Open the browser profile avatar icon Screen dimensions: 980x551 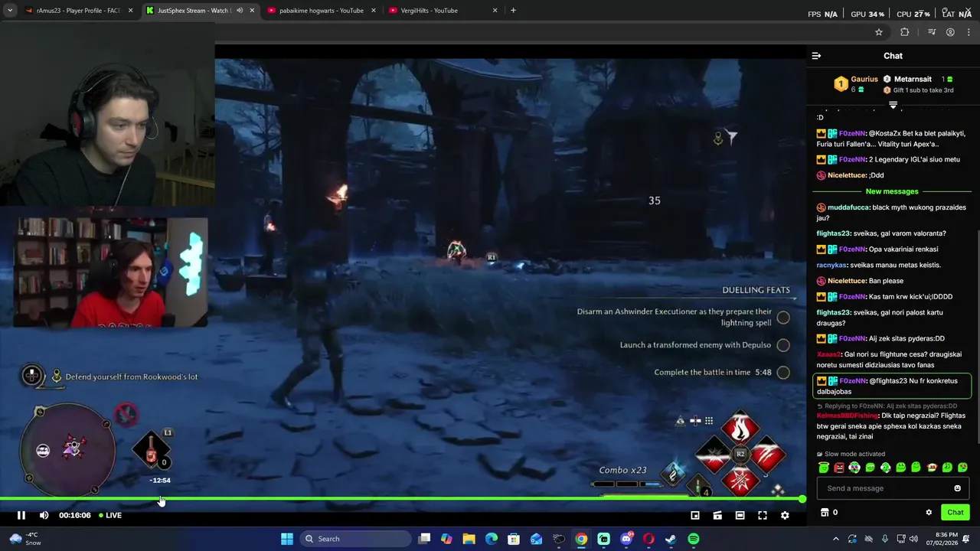tap(950, 32)
